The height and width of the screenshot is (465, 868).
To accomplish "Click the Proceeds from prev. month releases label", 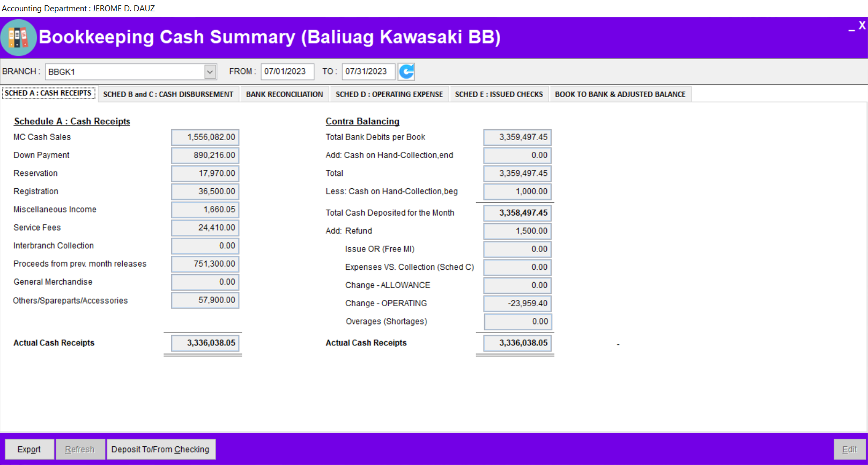I will [80, 264].
